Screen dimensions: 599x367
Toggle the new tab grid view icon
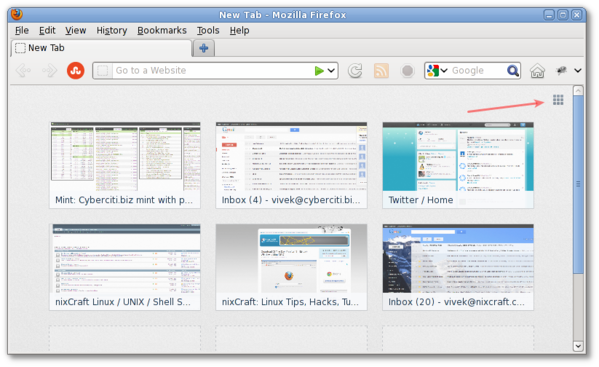[x=558, y=100]
